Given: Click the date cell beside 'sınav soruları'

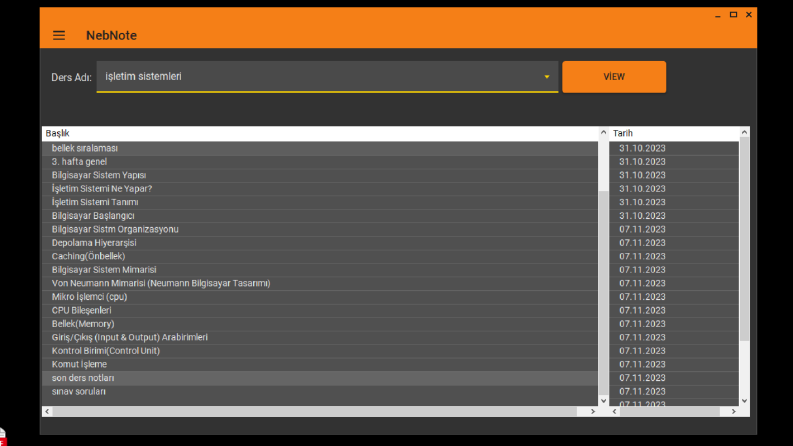Looking at the screenshot, I should coord(674,392).
